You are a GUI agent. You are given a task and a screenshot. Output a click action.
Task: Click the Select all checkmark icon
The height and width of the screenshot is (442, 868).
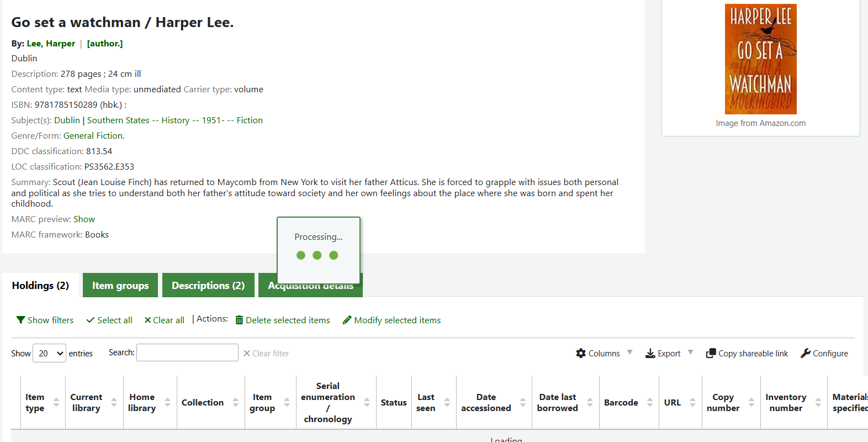[91, 320]
